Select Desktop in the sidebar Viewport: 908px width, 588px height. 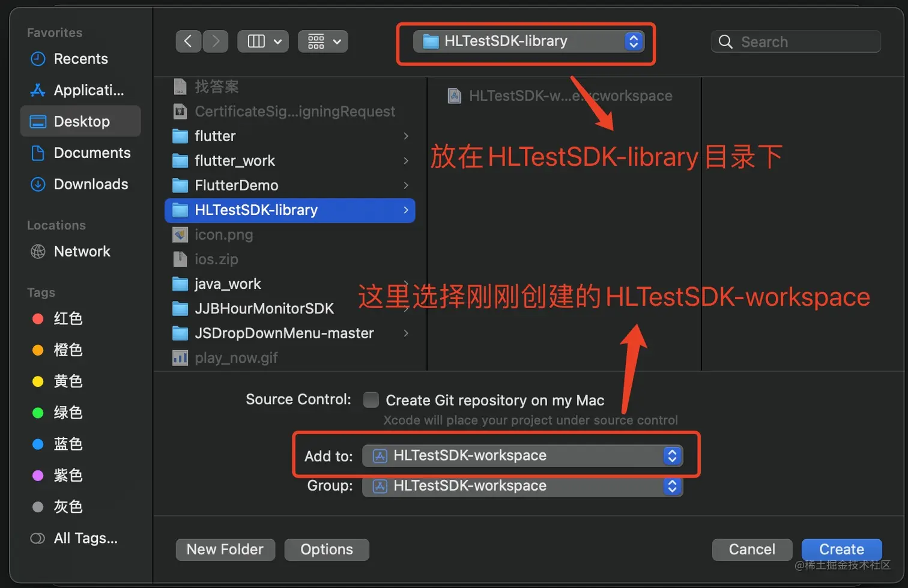[80, 121]
